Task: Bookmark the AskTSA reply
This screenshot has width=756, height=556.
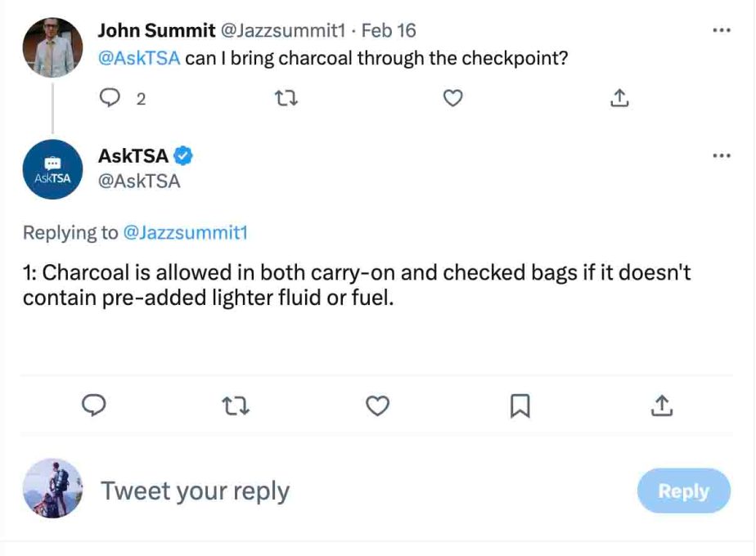Action: (520, 406)
